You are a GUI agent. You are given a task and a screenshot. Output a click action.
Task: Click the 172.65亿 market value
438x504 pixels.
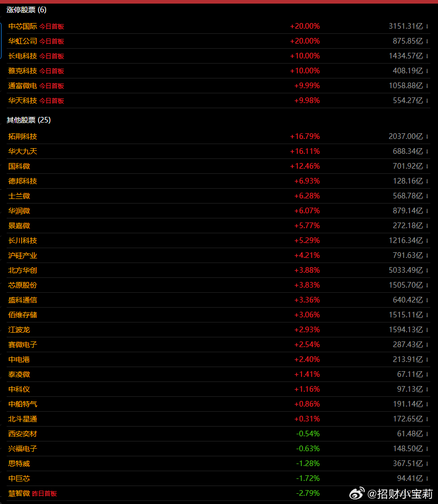tap(408, 419)
